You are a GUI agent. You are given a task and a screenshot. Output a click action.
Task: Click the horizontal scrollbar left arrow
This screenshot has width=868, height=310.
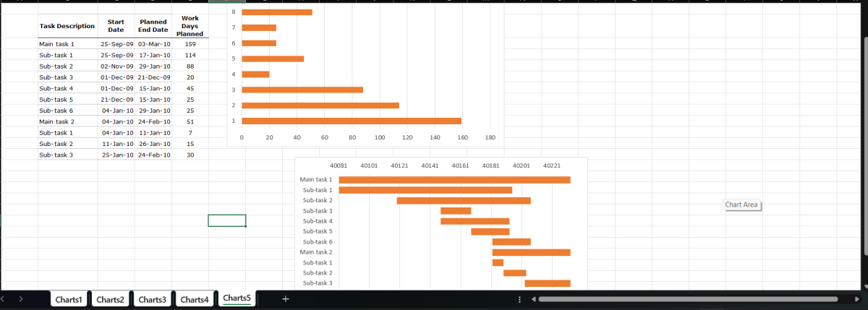[x=533, y=299]
